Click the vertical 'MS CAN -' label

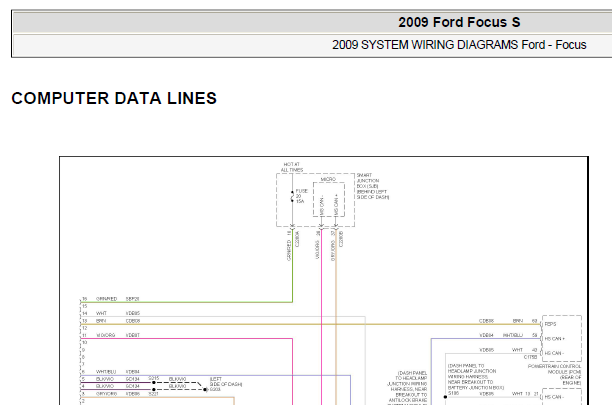[322, 205]
